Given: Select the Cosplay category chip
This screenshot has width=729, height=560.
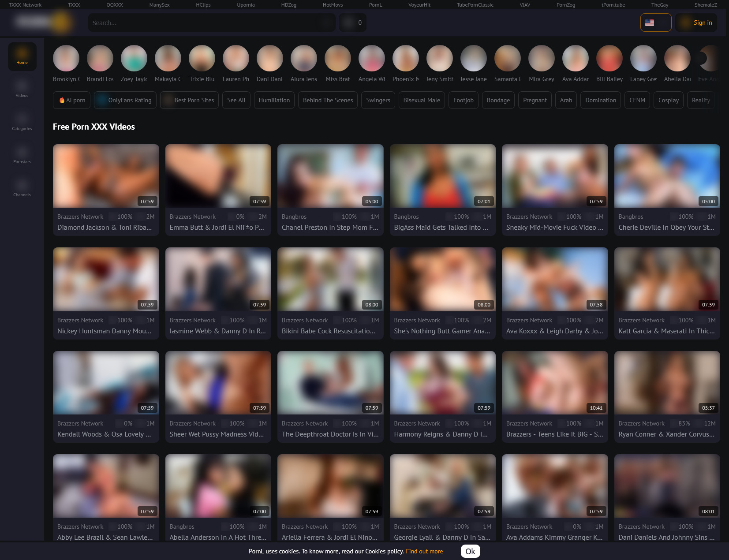Looking at the screenshot, I should click(x=669, y=100).
